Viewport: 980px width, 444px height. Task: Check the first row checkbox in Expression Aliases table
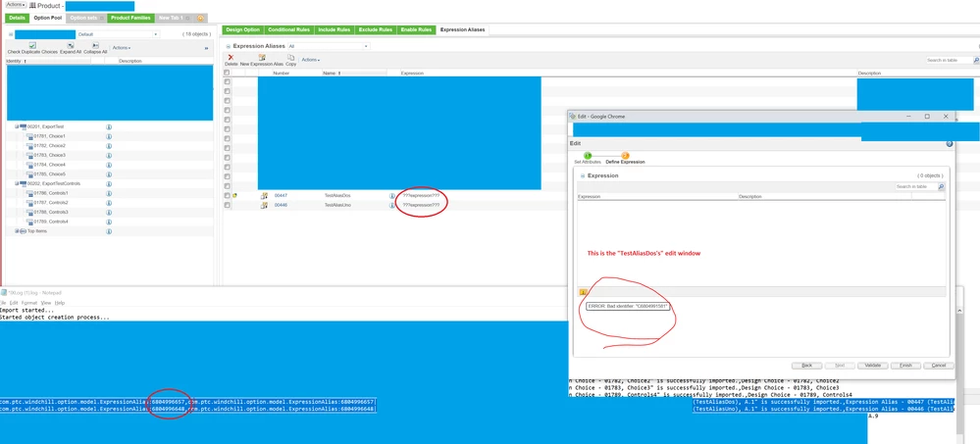click(x=227, y=81)
